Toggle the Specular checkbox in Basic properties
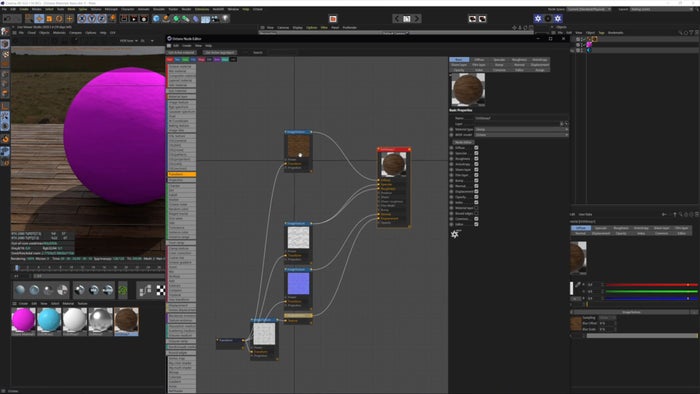This screenshot has width=700, height=394. point(476,153)
